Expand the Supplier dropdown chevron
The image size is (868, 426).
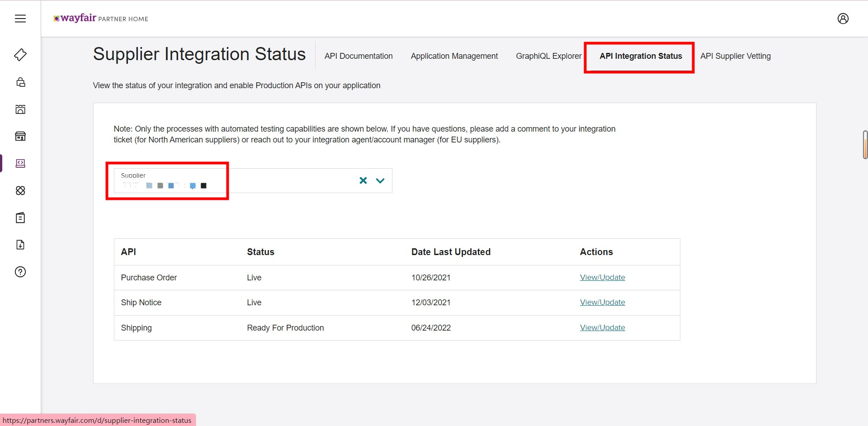pos(380,180)
